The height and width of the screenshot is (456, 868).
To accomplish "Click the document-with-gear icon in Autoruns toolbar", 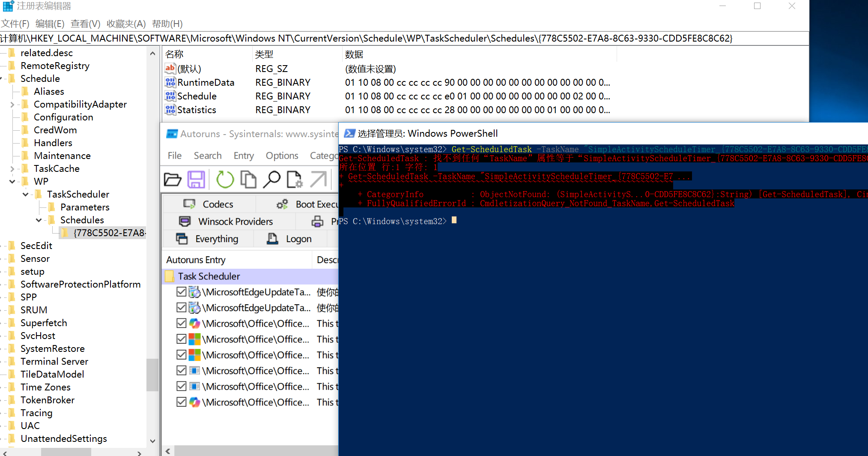I will click(x=295, y=180).
